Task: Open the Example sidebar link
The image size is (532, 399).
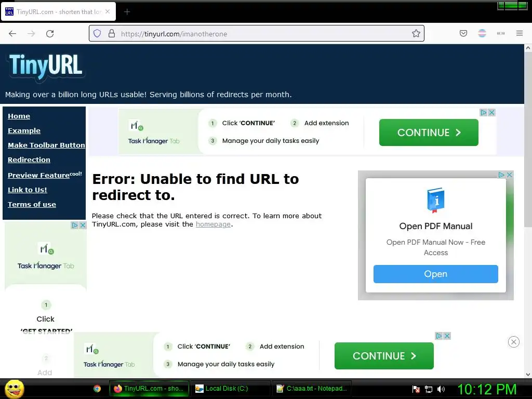Action: (x=24, y=130)
